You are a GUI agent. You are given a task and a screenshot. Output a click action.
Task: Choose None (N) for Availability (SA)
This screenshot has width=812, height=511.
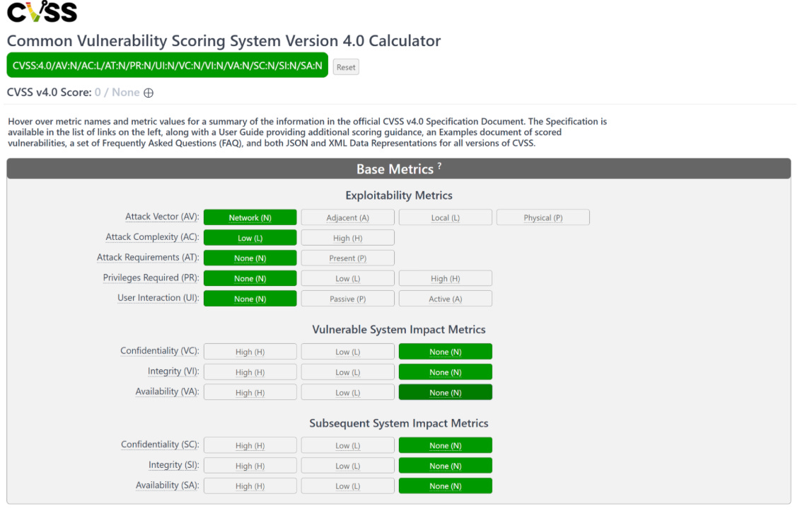point(446,486)
